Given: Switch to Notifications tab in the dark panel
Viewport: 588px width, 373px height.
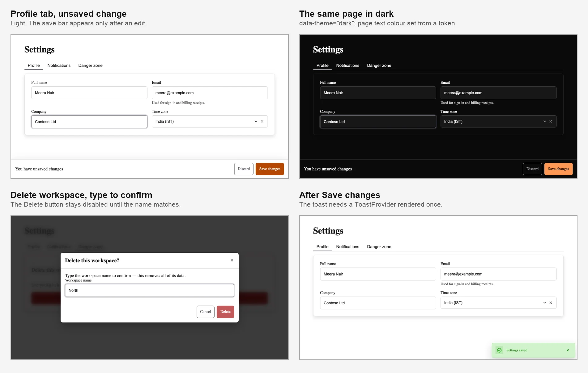Looking at the screenshot, I should point(348,66).
